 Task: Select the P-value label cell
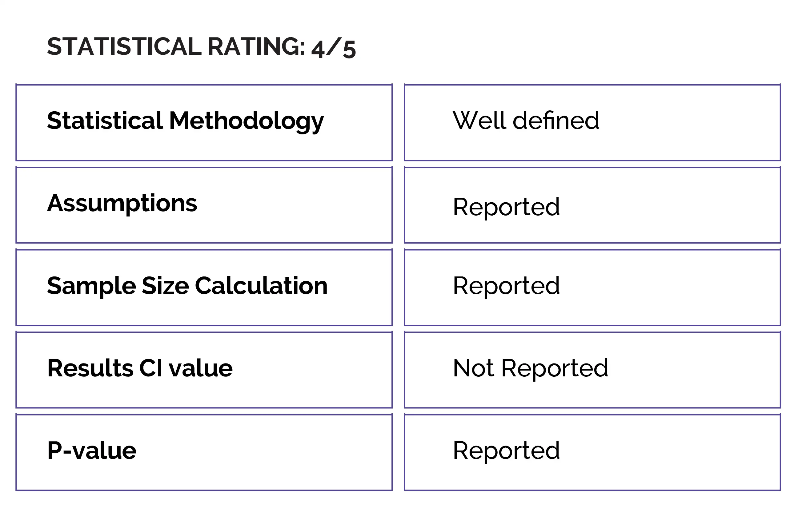click(x=204, y=452)
